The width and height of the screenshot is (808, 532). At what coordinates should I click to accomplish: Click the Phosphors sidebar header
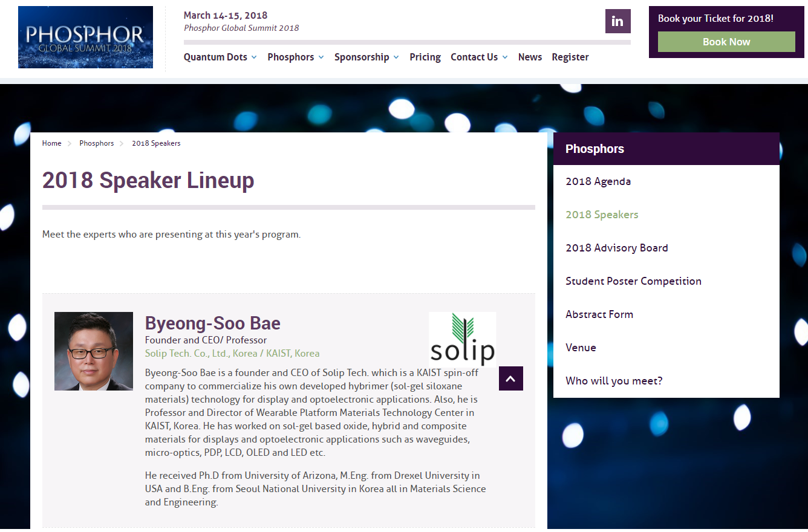click(666, 149)
